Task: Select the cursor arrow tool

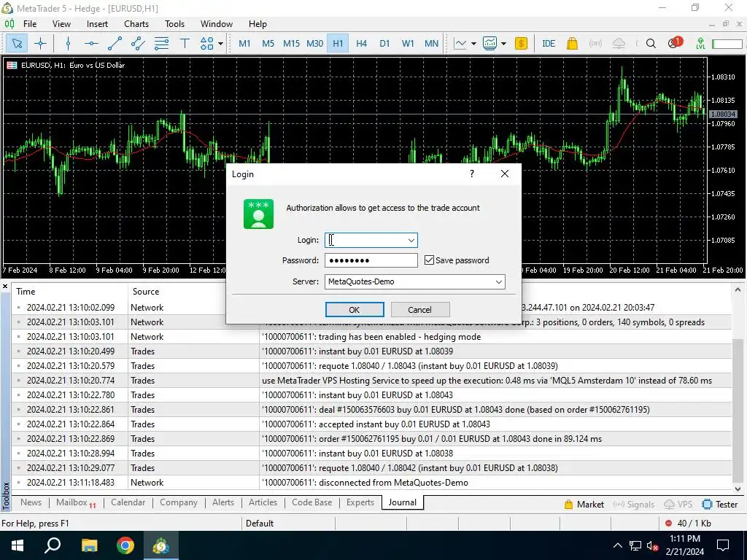Action: coord(17,44)
